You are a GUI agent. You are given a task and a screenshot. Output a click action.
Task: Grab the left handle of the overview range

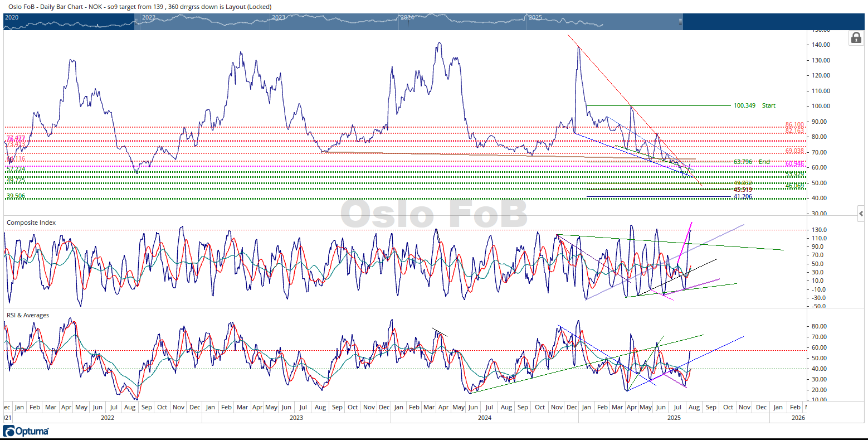click(135, 21)
